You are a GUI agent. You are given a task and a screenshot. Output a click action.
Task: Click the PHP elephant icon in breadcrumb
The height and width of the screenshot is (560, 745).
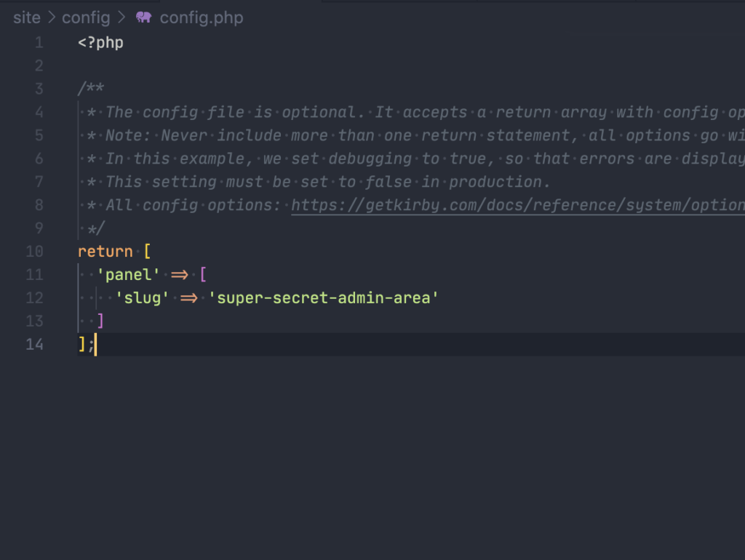click(x=143, y=17)
